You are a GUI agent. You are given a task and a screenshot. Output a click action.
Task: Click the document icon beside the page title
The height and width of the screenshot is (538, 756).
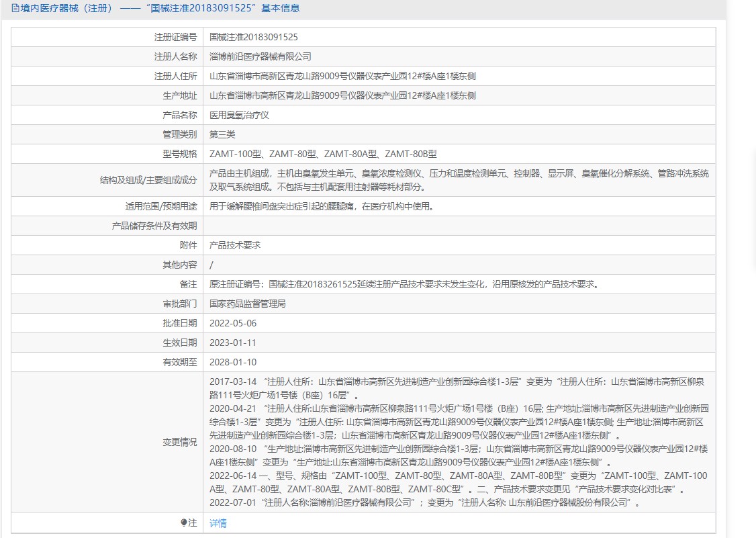point(15,8)
